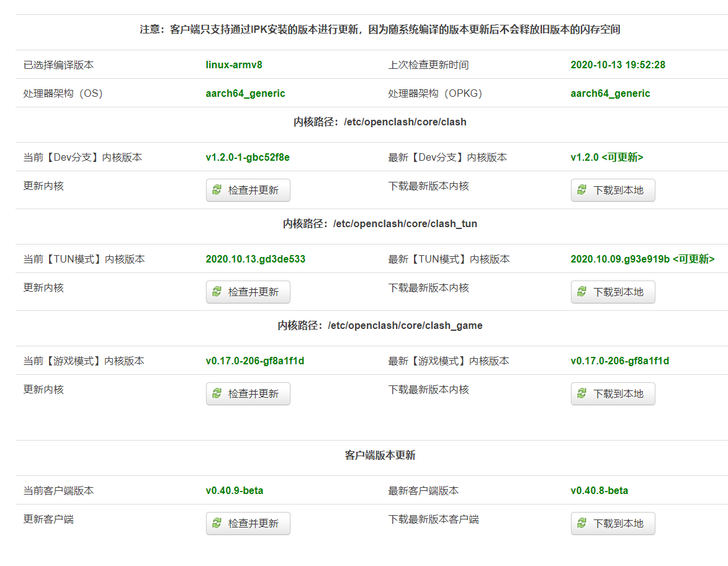
Task: Select the 最新客户端版本 label
Action: pyautogui.click(x=423, y=490)
